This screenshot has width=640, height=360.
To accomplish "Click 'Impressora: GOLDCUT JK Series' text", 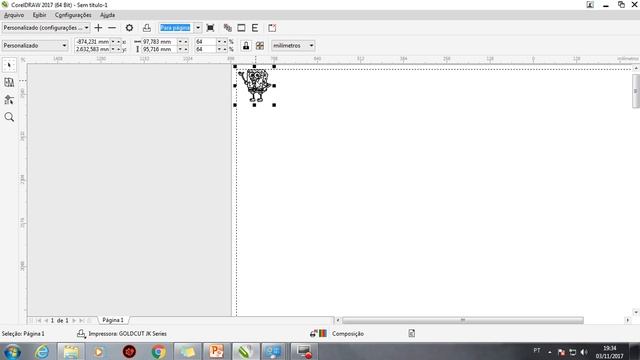I will [x=127, y=333].
